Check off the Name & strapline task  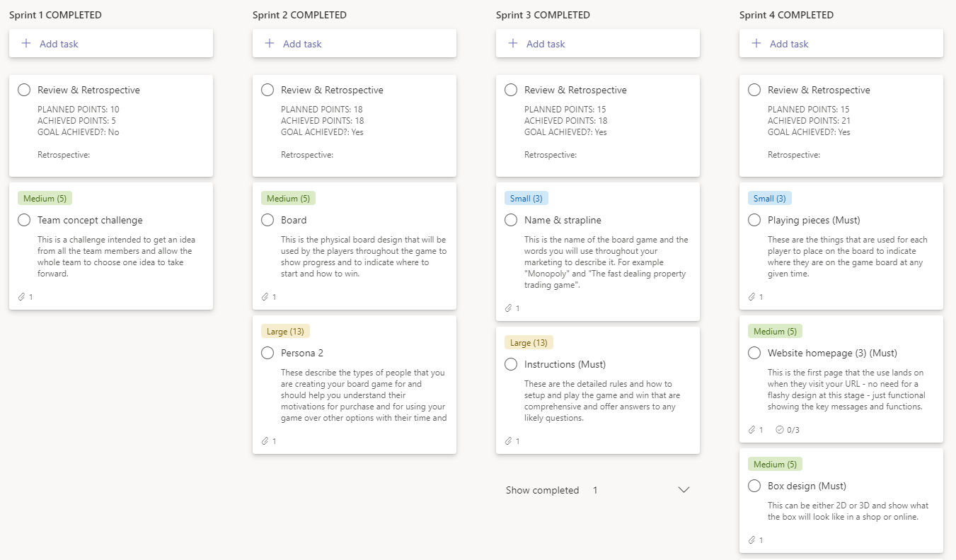pos(511,220)
